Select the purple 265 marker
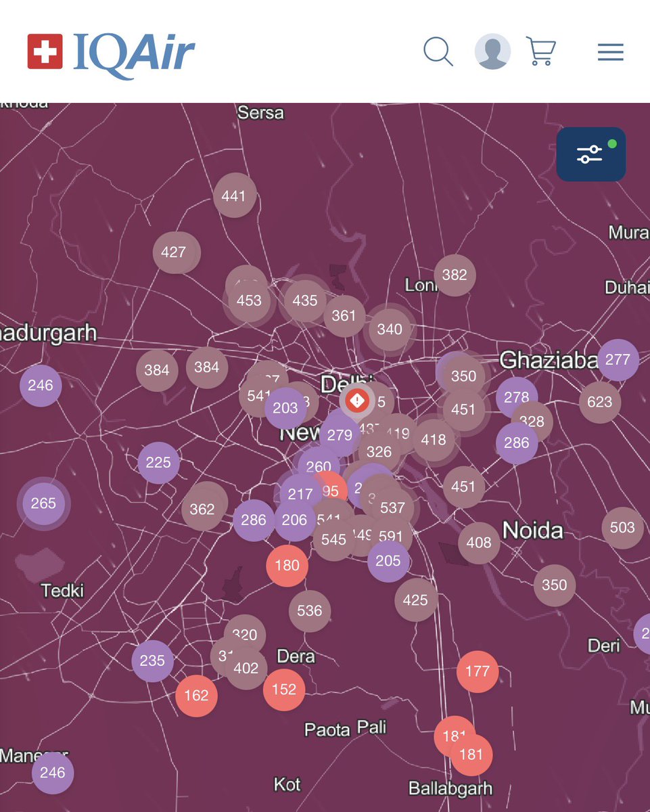This screenshot has width=650, height=812. coord(43,503)
